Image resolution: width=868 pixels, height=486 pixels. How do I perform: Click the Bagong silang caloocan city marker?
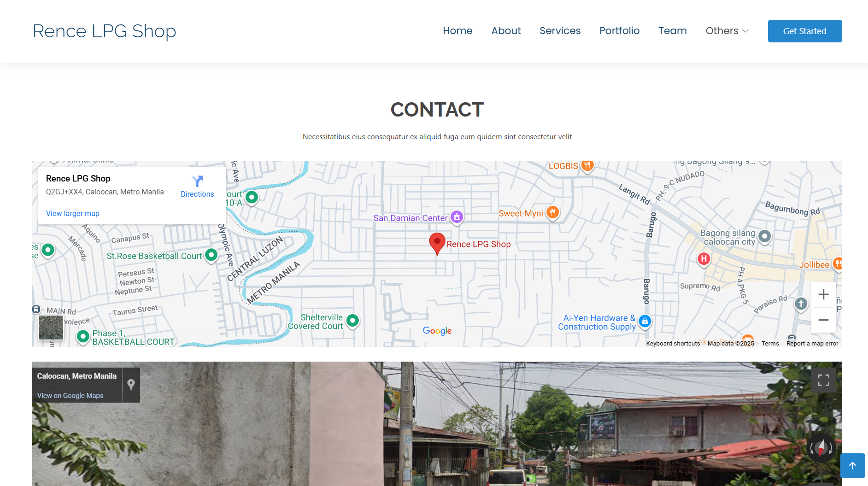coord(764,236)
